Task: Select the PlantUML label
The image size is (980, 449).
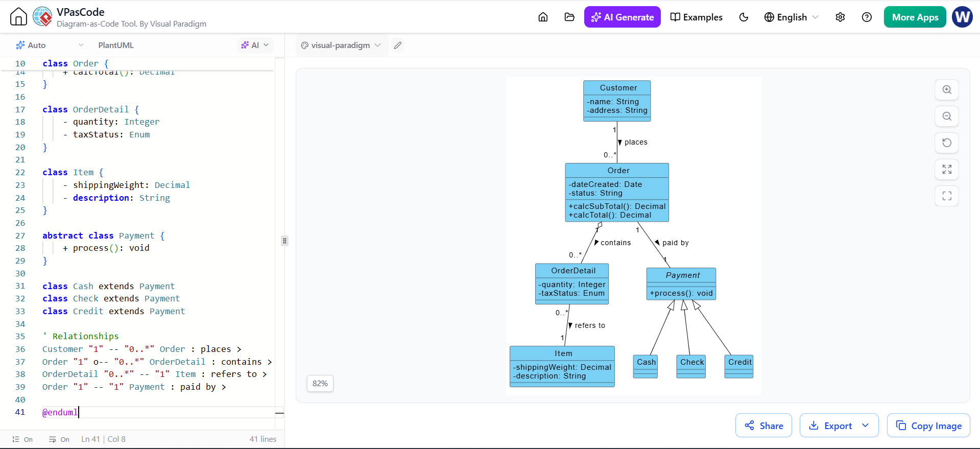Action: point(116,45)
